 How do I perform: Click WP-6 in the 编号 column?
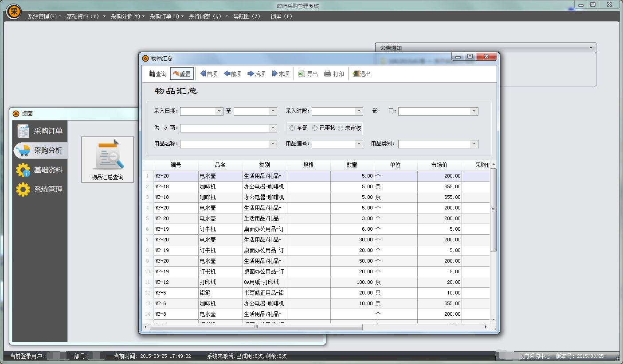(x=176, y=303)
